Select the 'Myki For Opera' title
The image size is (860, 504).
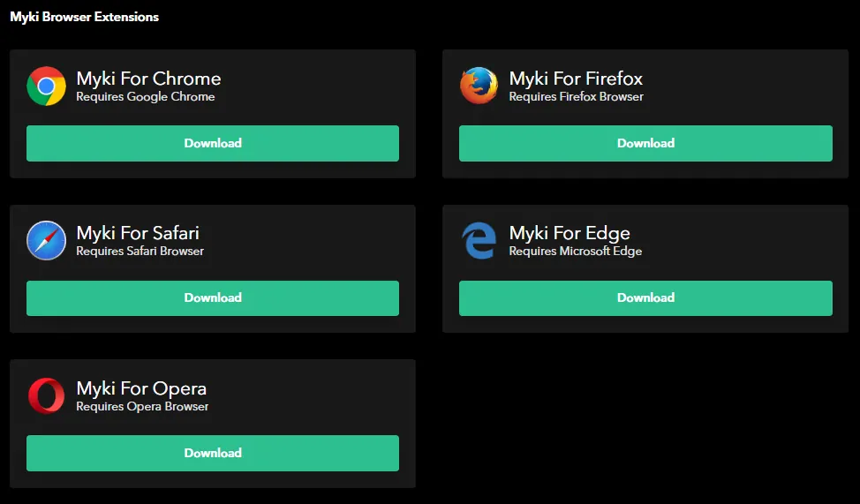pos(141,389)
